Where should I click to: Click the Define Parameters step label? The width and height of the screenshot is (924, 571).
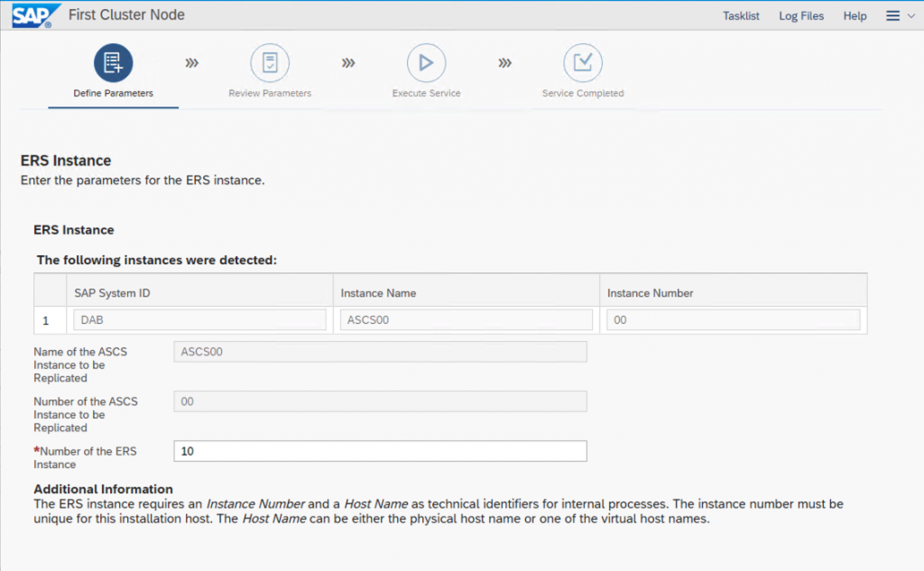pyautogui.click(x=113, y=93)
